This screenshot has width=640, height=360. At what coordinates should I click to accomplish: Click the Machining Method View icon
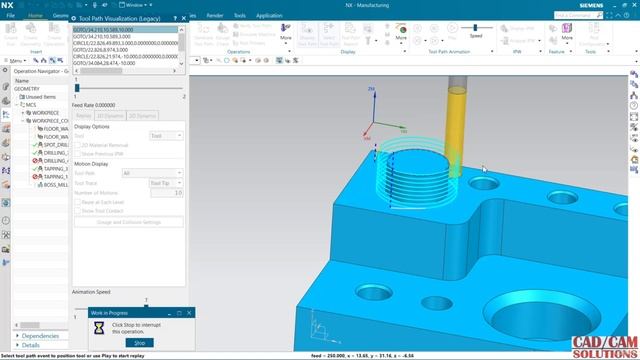point(60,60)
